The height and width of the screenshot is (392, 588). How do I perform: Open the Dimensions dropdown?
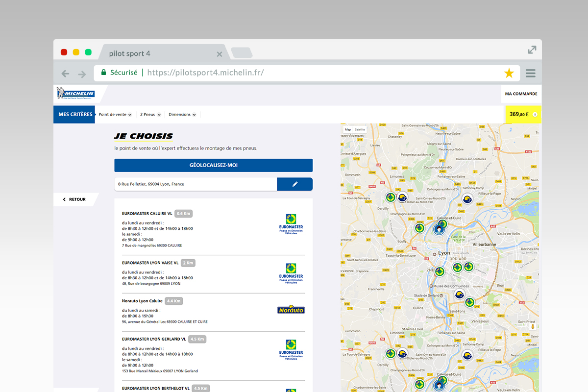click(x=182, y=115)
